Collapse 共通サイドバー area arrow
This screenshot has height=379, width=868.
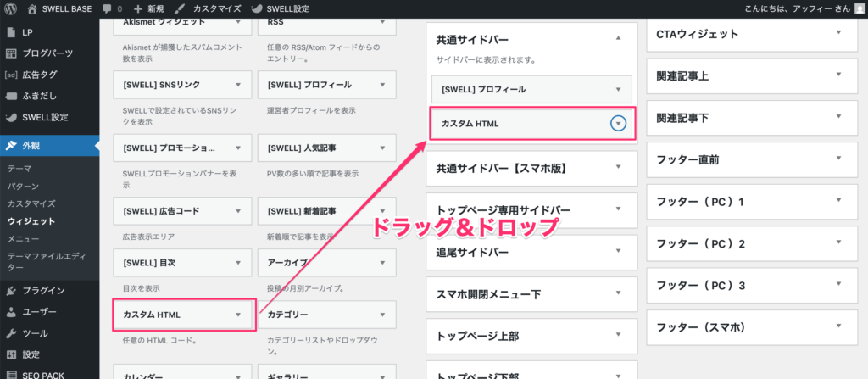(x=618, y=37)
